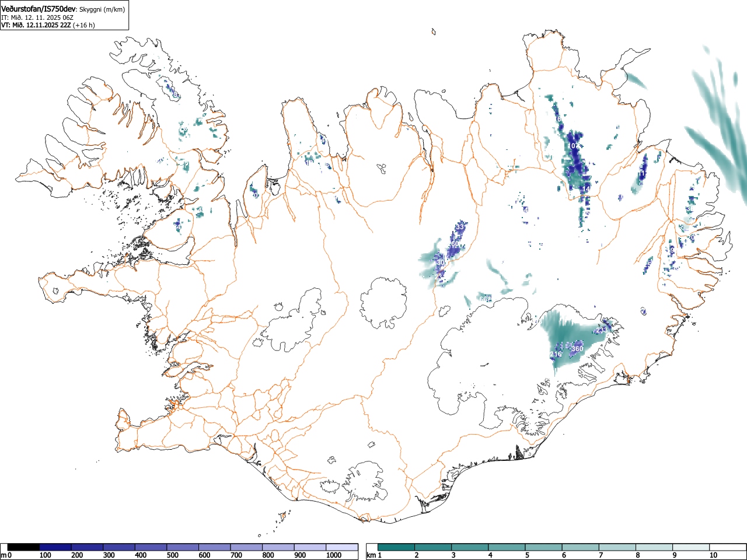Click the '7' tick on kilometer legend
Image resolution: width=747 pixels, height=560 pixels.
click(601, 555)
